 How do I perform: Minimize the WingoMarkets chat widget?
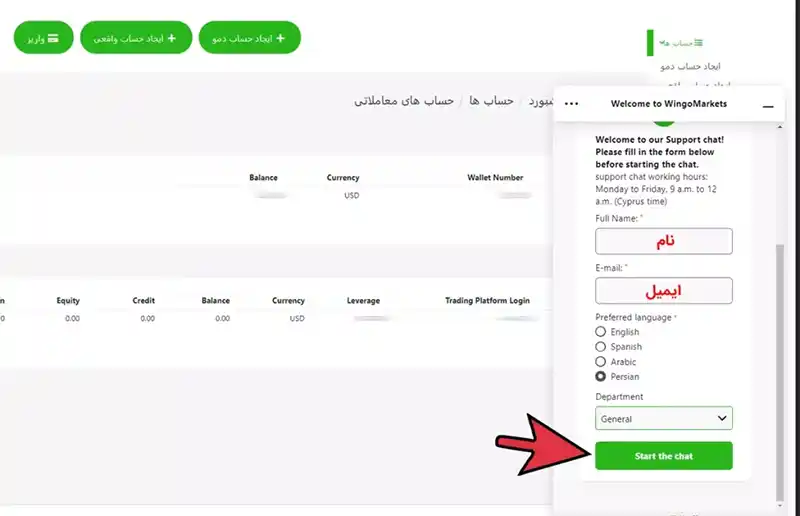767,106
